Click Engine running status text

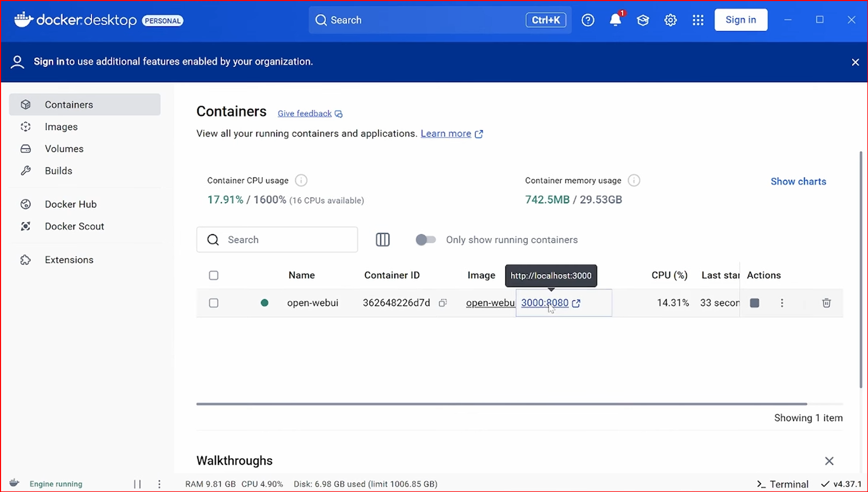(x=56, y=484)
